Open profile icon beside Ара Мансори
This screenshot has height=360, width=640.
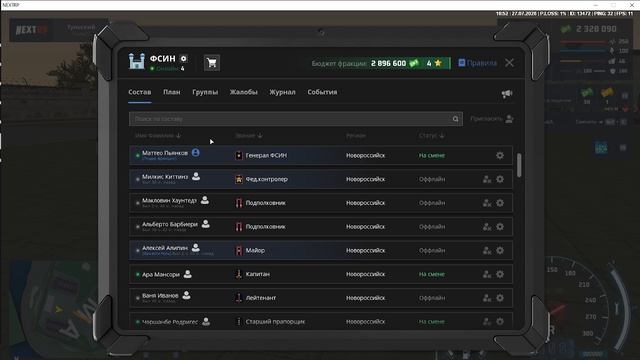click(x=188, y=274)
